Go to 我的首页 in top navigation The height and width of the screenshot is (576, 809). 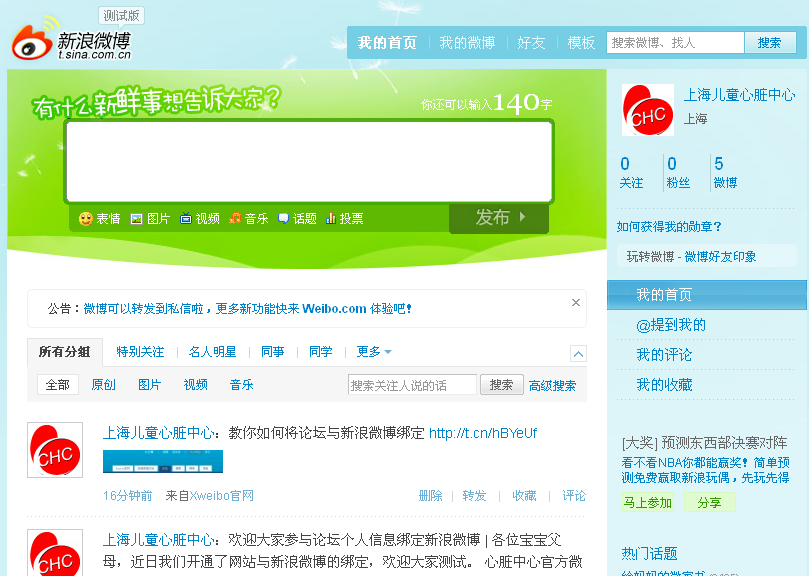[387, 43]
